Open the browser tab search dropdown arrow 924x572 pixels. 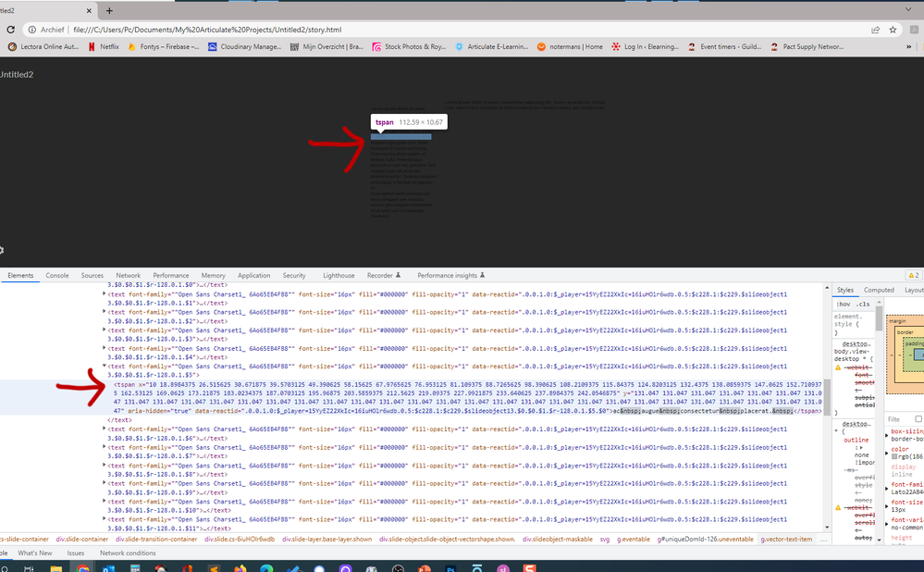point(908,9)
